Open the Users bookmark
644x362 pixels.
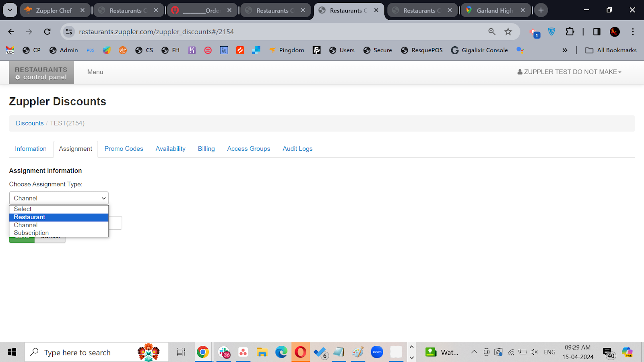(x=342, y=50)
